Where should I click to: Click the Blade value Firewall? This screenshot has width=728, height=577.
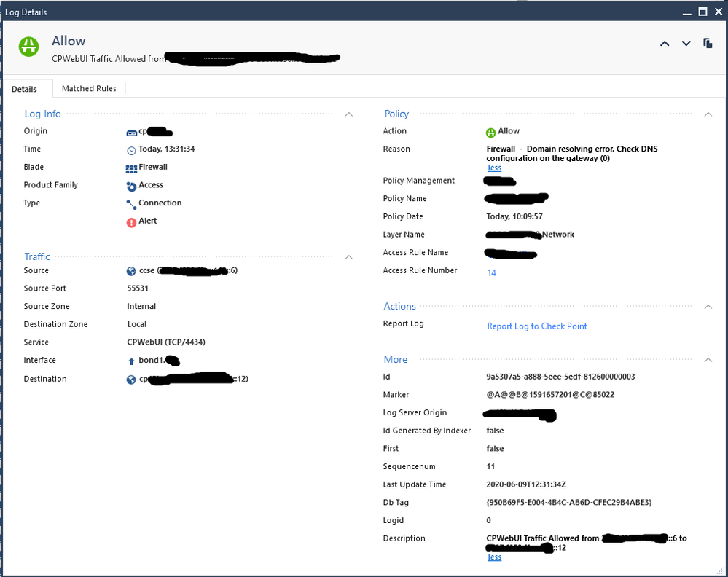click(x=153, y=167)
